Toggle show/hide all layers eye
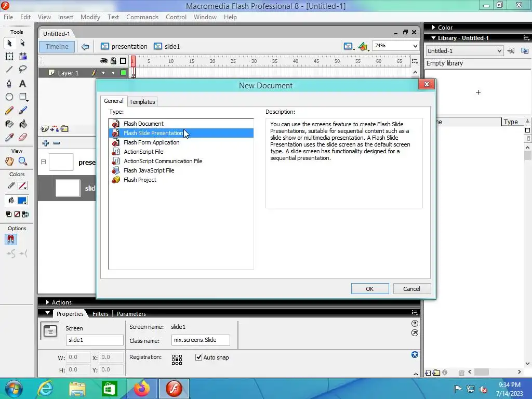The image size is (532, 399). (103, 61)
